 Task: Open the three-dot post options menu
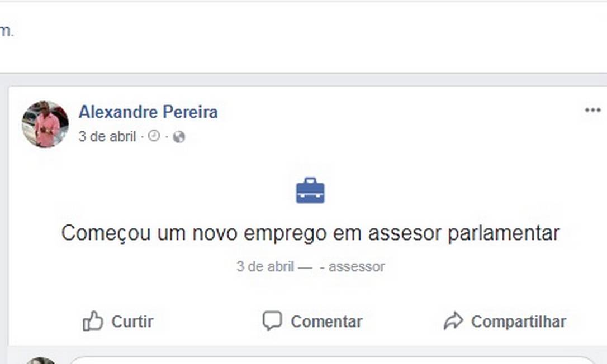point(592,110)
